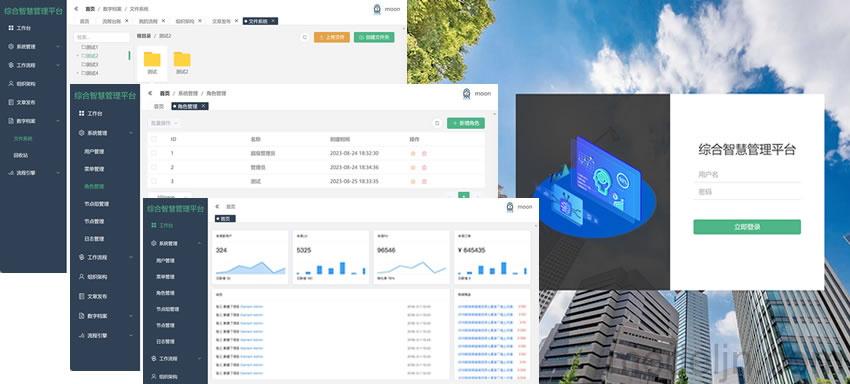Select 回收站 in the leftmost sidebar
This screenshot has height=384, width=850.
click(x=21, y=155)
